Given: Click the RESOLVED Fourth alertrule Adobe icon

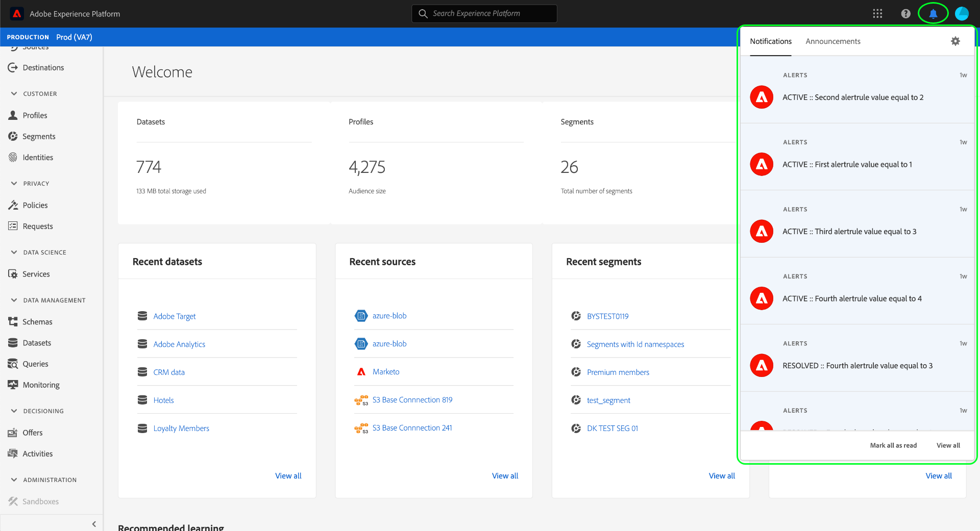Looking at the screenshot, I should point(762,366).
